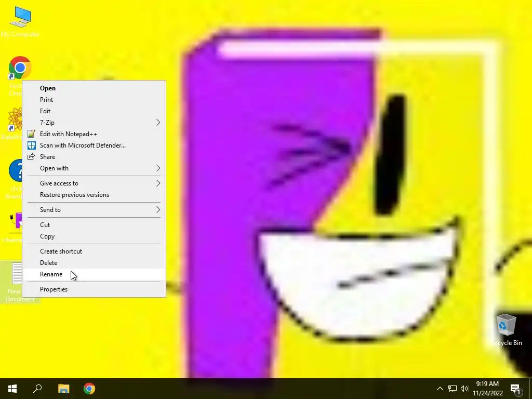Choose Delete in the context menu
The image size is (532, 399).
point(94,262)
